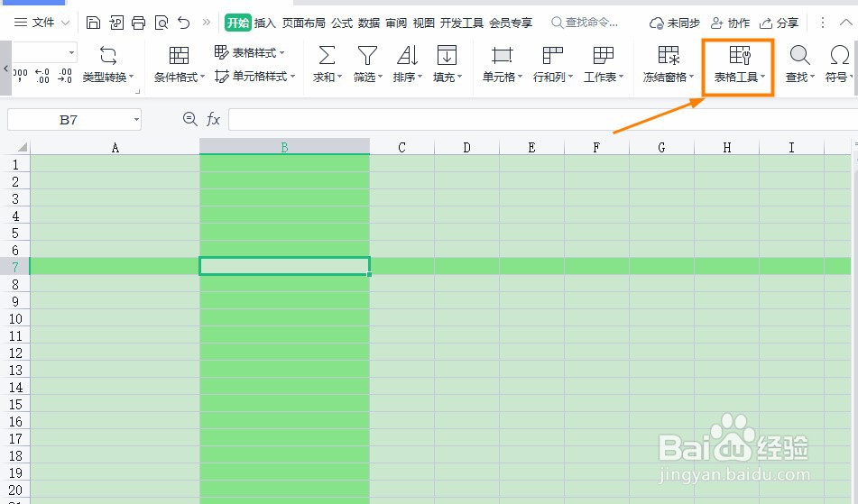Click the 冻结窗格 freeze panes icon
Screen dimensions: 858x504
(x=669, y=55)
